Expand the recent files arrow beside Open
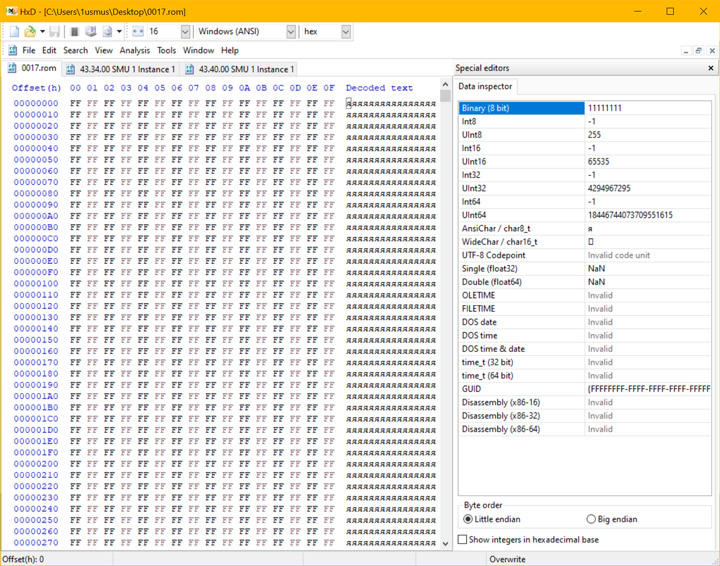This screenshot has height=566, width=720. click(x=42, y=32)
